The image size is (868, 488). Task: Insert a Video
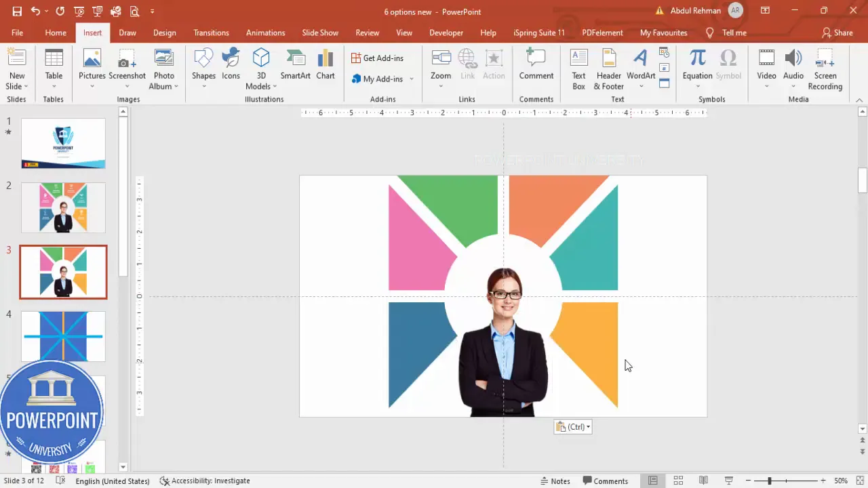(x=766, y=69)
